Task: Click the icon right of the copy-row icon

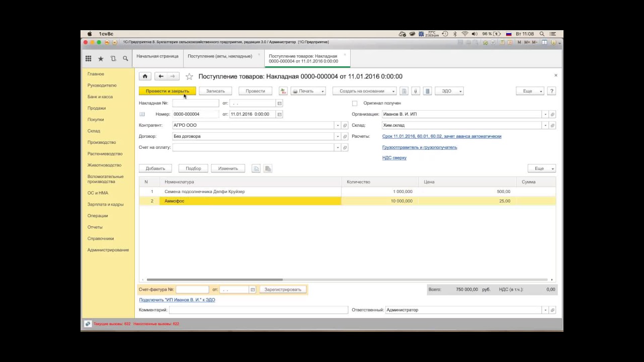Action: (268, 168)
